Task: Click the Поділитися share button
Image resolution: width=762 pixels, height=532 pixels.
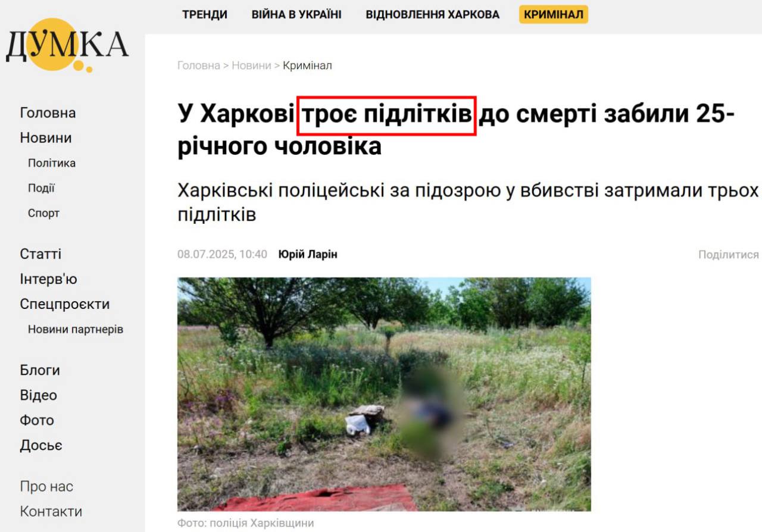Action: (729, 255)
